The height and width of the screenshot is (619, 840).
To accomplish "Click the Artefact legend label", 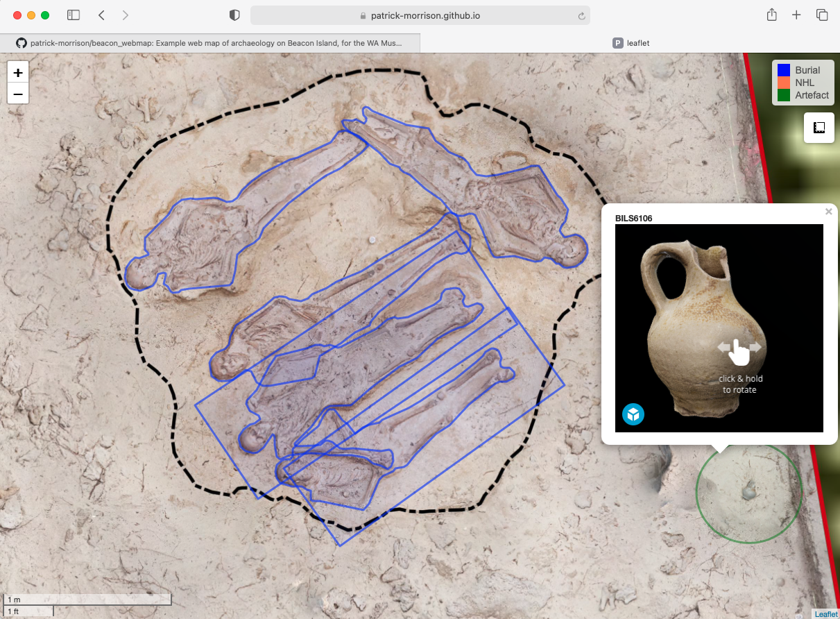I will coord(812,95).
